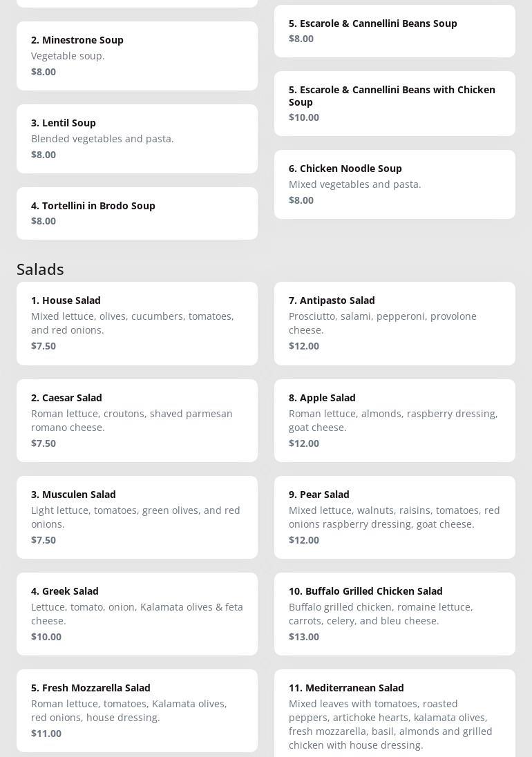The height and width of the screenshot is (757, 532).
Task: Click the Salads section heading
Action: (40, 269)
